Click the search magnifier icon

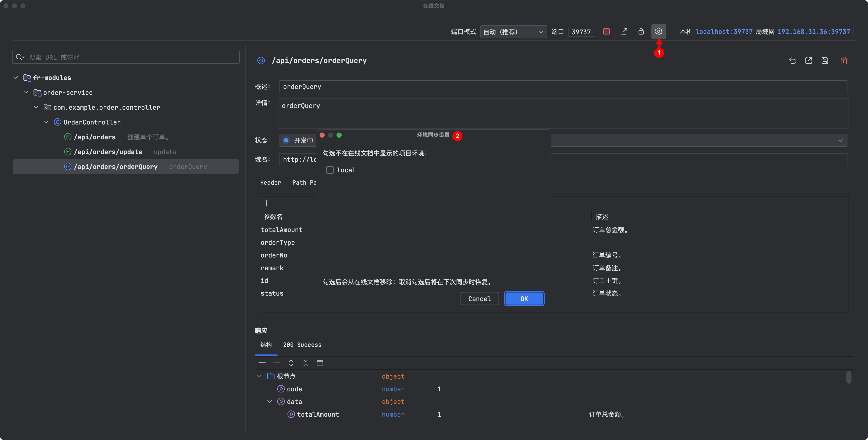tap(20, 57)
